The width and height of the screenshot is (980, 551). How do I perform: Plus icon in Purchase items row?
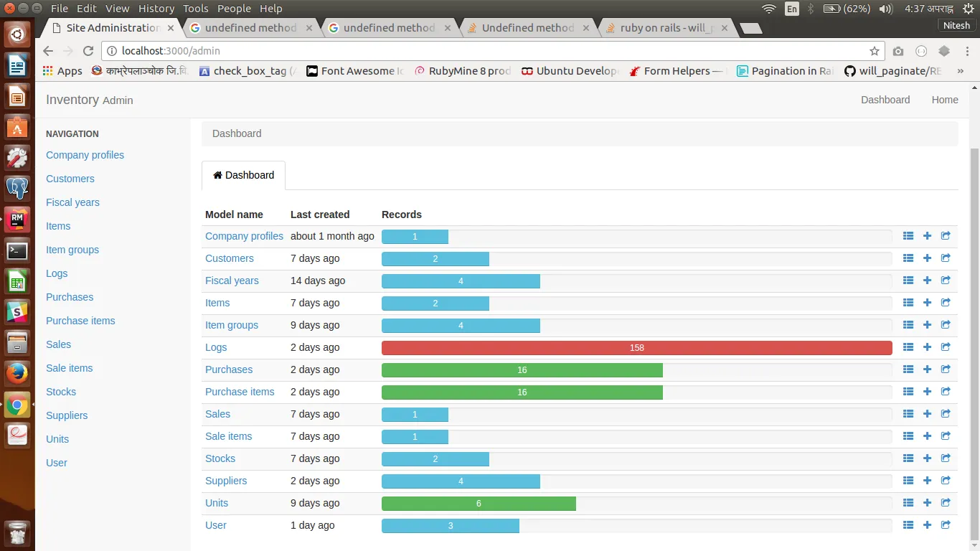pyautogui.click(x=927, y=392)
